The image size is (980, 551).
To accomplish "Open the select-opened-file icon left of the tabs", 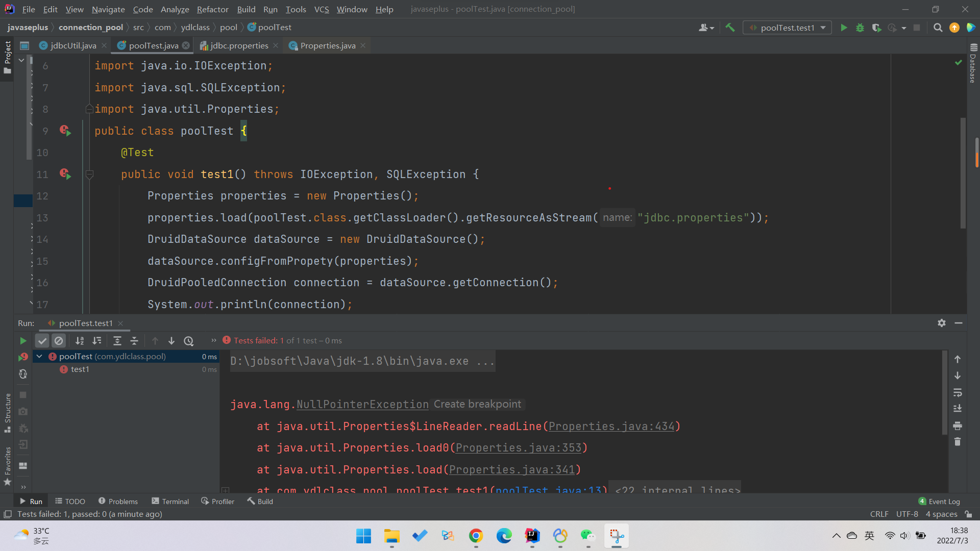I will coord(24,45).
